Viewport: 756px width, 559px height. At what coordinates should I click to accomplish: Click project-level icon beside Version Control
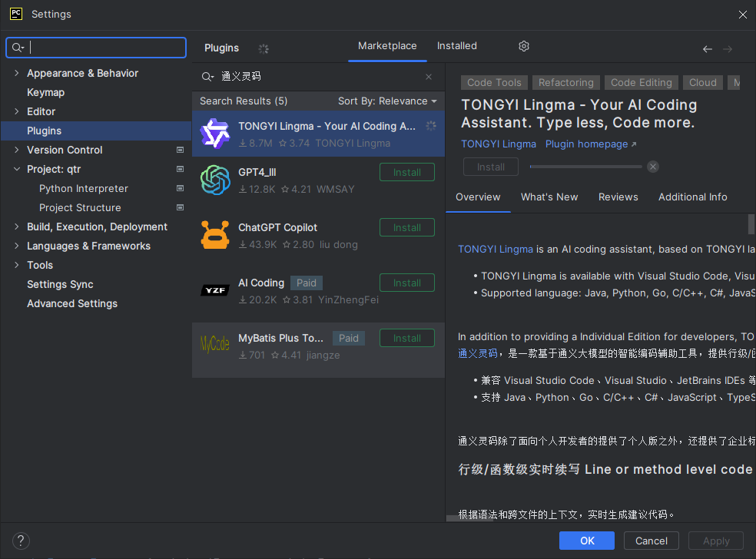pyautogui.click(x=181, y=150)
